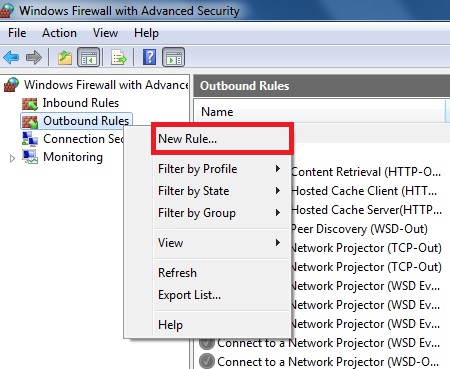Click the Connection Security Rules computers icon
This screenshot has width=450, height=369.
pos(30,139)
